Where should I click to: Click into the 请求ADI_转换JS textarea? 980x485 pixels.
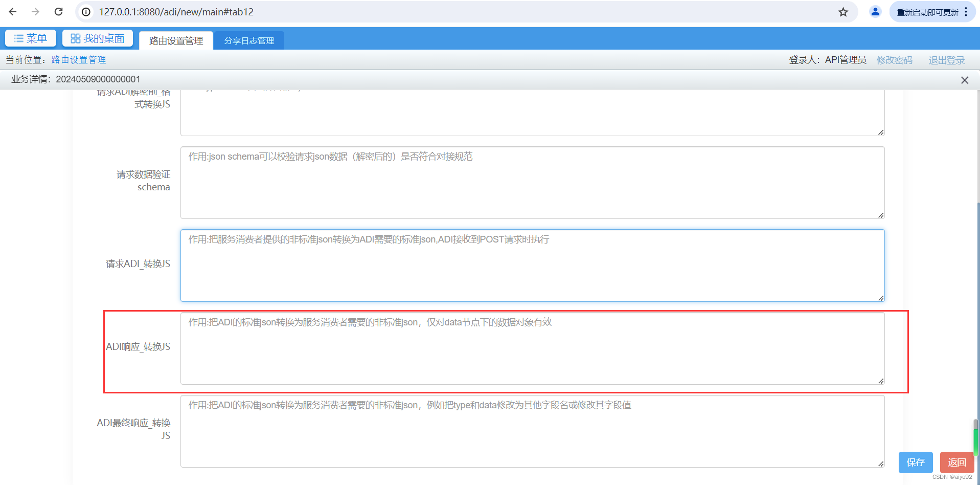532,266
